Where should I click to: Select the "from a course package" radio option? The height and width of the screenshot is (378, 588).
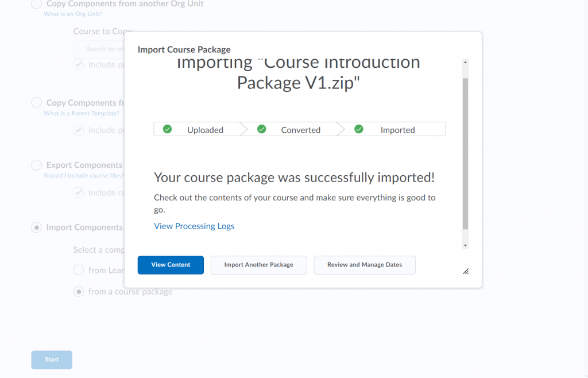coord(78,291)
